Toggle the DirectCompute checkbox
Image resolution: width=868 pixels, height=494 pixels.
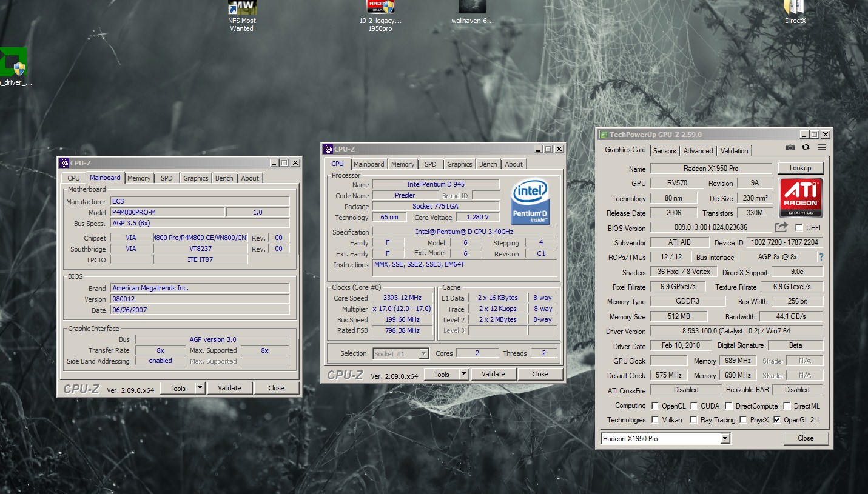[x=729, y=406]
